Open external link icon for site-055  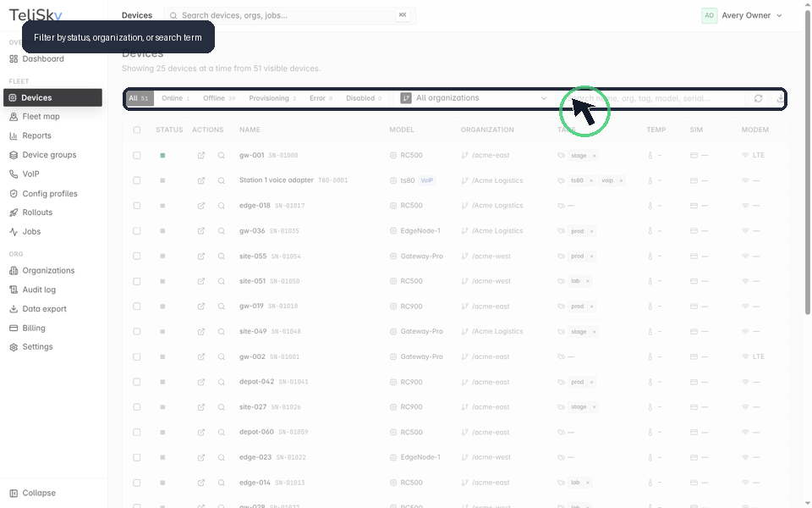[x=201, y=256]
